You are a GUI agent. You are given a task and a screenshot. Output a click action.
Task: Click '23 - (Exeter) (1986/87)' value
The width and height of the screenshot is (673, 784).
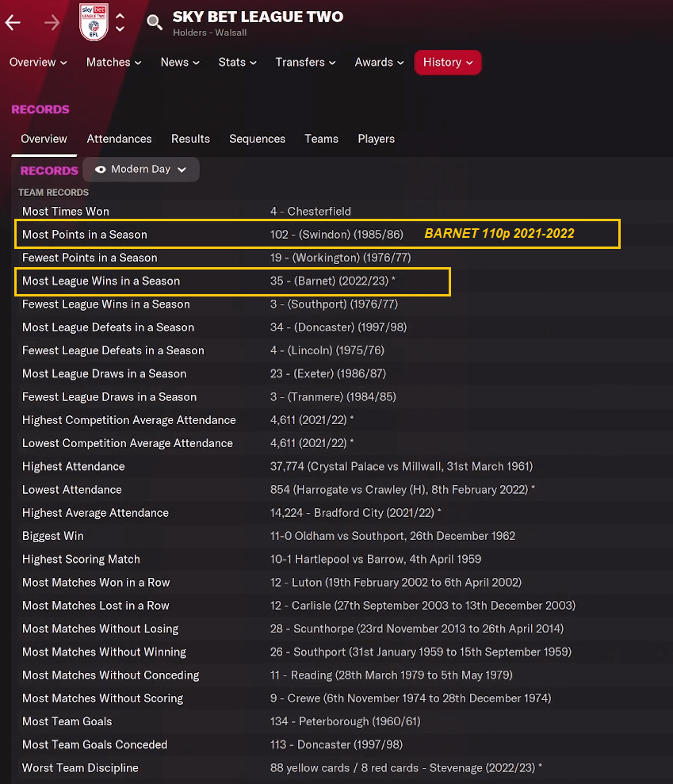[x=328, y=373]
